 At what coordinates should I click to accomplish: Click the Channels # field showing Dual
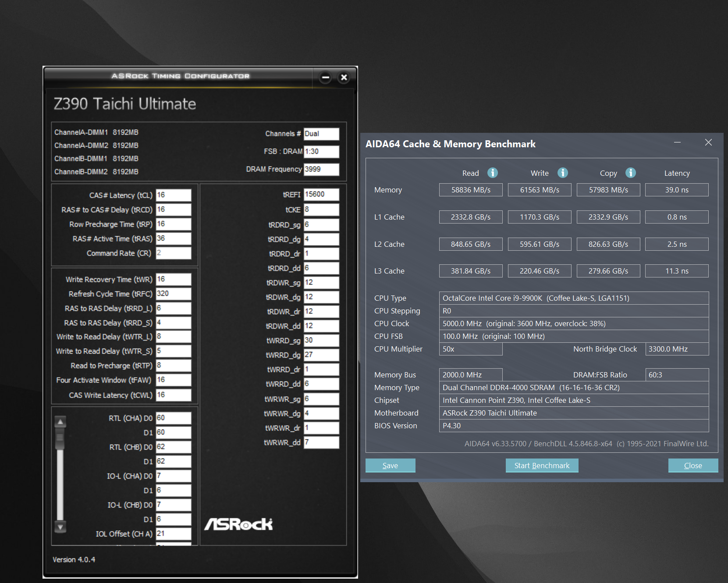click(322, 134)
